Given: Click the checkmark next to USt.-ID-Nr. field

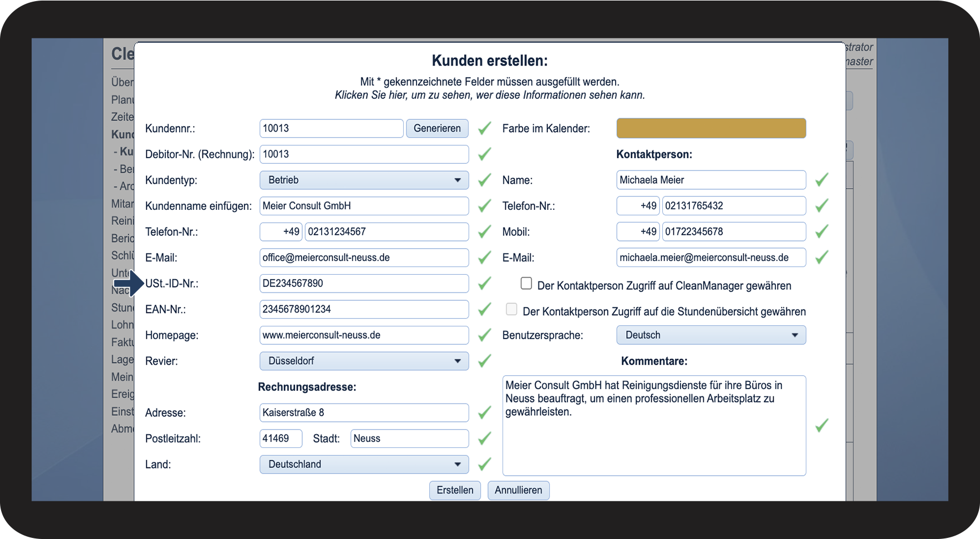Looking at the screenshot, I should point(484,284).
